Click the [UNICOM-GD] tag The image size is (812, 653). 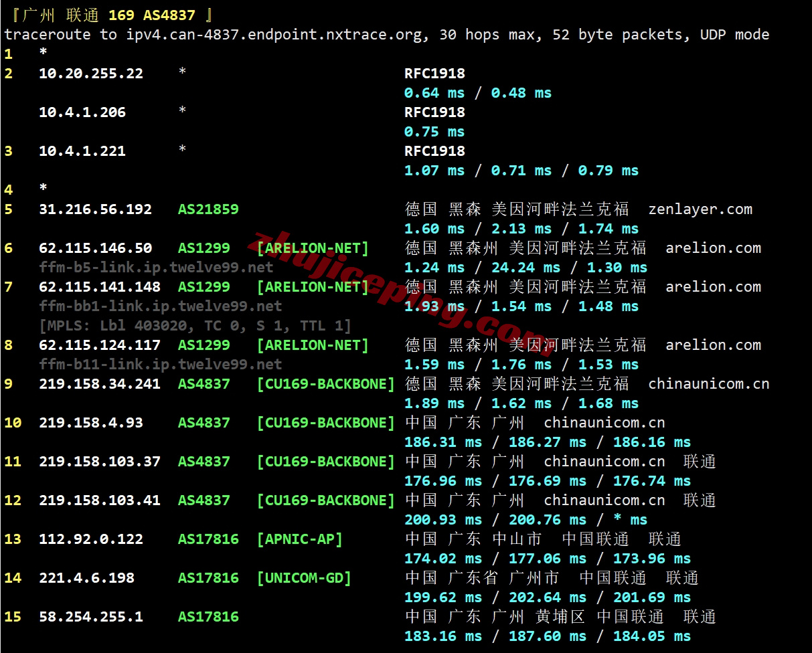(304, 578)
